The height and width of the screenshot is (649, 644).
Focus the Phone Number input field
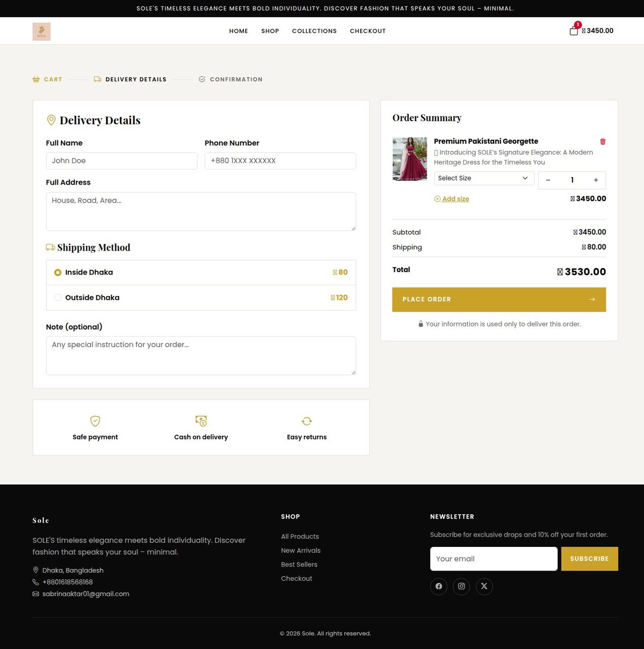coord(280,161)
